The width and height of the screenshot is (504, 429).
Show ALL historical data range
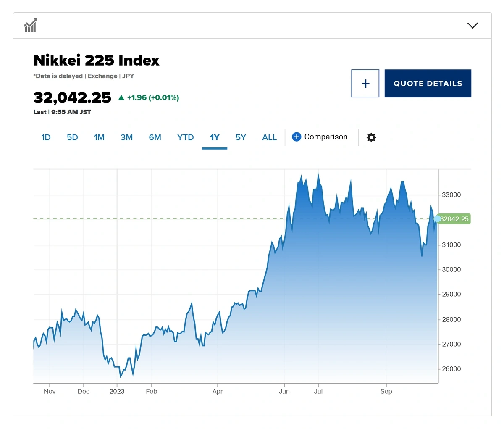point(269,137)
